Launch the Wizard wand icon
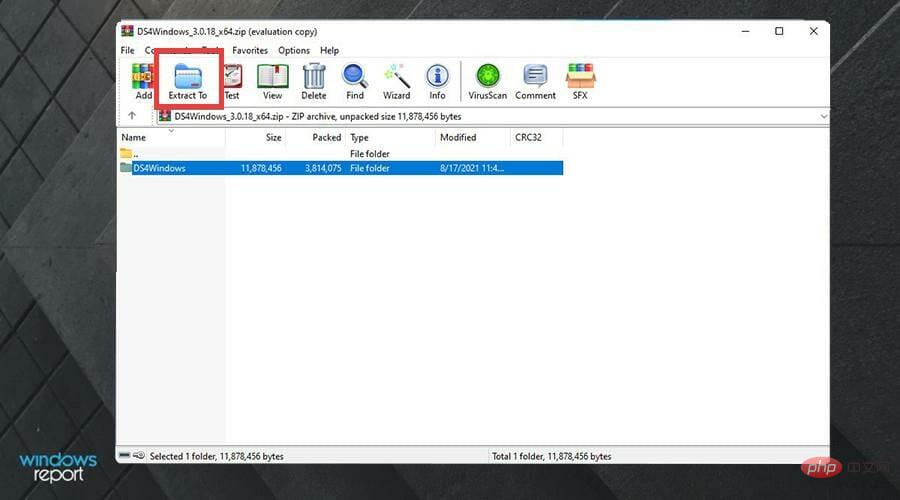Image resolution: width=900 pixels, height=500 pixels. (x=396, y=81)
